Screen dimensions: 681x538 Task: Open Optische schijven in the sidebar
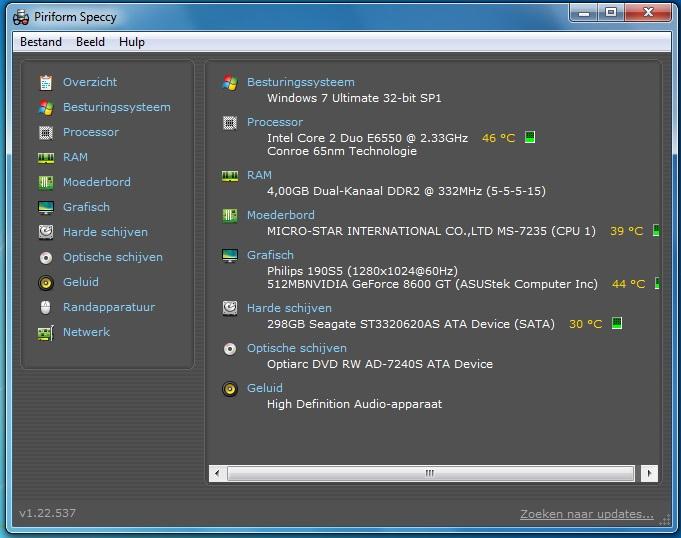coord(113,257)
